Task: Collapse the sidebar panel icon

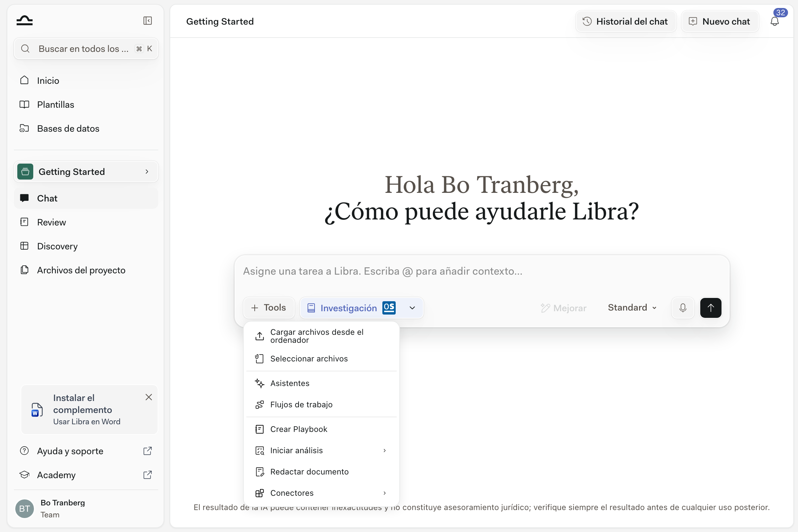Action: [x=148, y=21]
